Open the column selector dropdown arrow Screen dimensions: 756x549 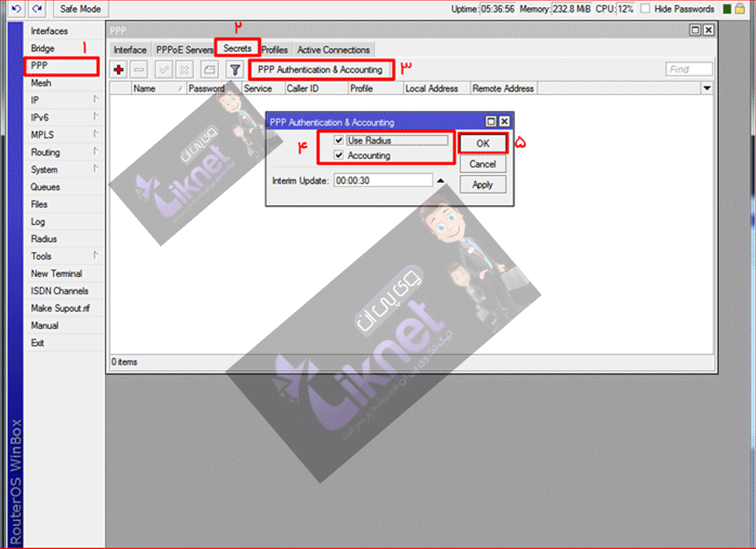707,89
